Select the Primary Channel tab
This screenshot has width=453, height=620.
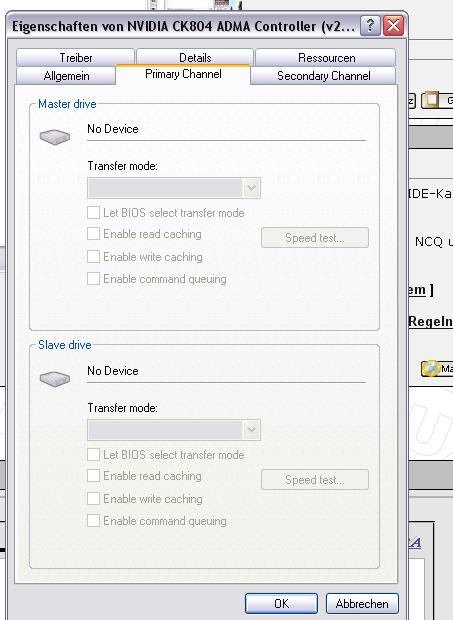pyautogui.click(x=183, y=74)
